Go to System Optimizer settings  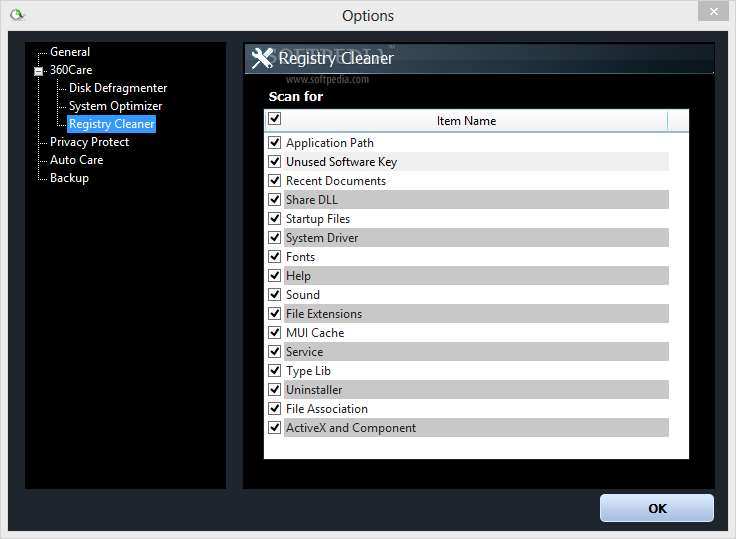point(115,106)
